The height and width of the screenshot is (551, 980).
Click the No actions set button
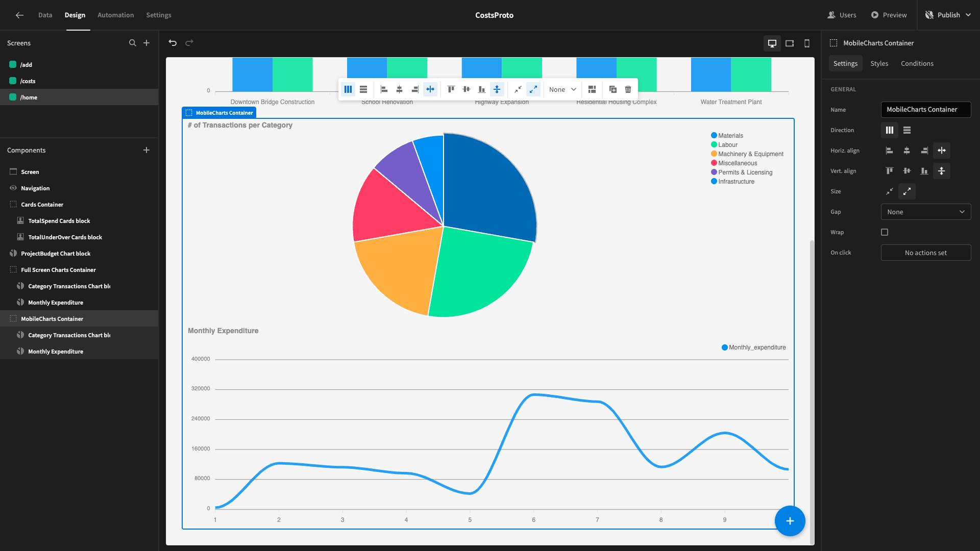926,253
